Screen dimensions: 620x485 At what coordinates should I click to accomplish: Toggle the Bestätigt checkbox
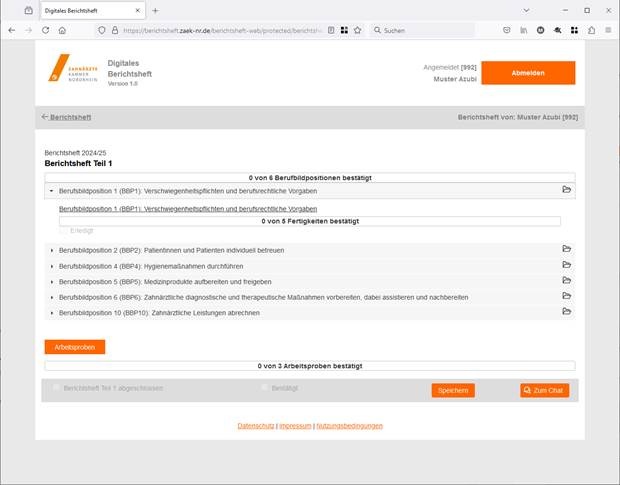point(264,387)
